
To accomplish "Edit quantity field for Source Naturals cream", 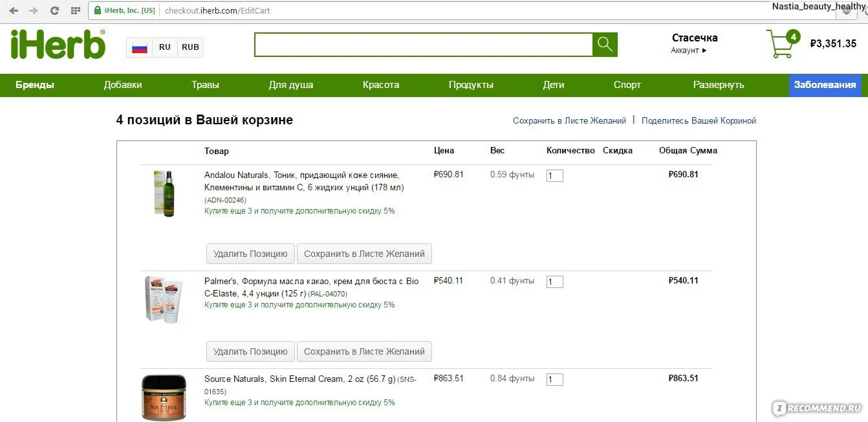I will (x=555, y=379).
